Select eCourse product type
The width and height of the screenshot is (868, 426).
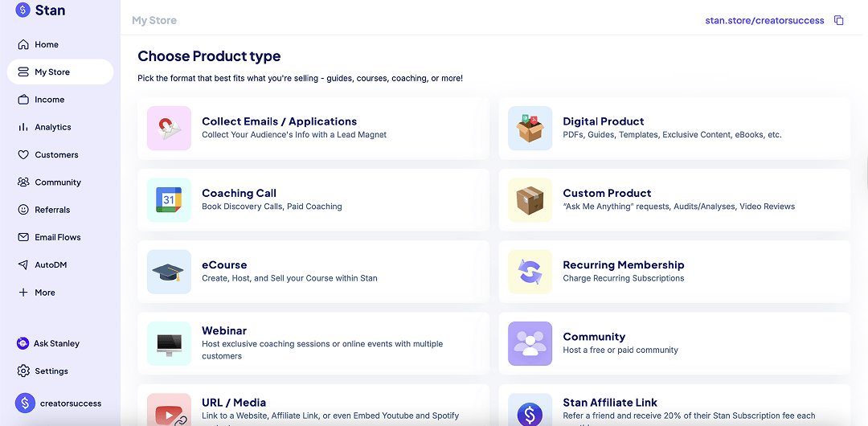click(x=313, y=272)
